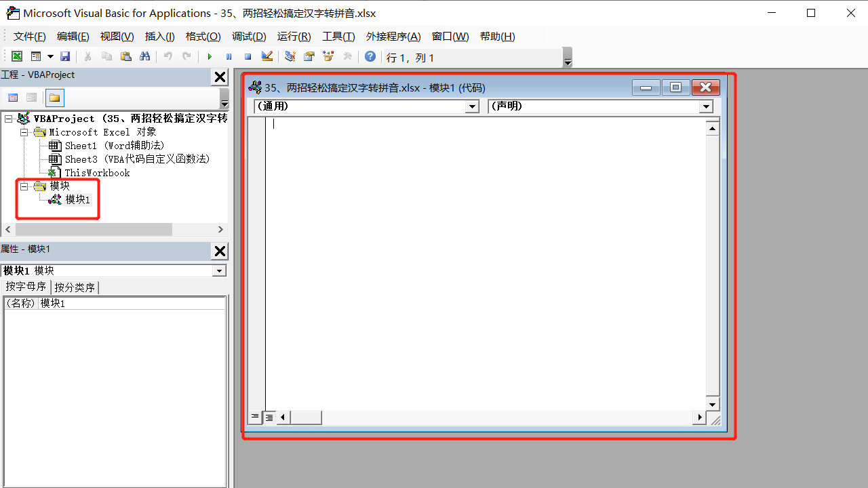Toggle Folders view in project panel
The width and height of the screenshot is (868, 488).
pyautogui.click(x=55, y=98)
